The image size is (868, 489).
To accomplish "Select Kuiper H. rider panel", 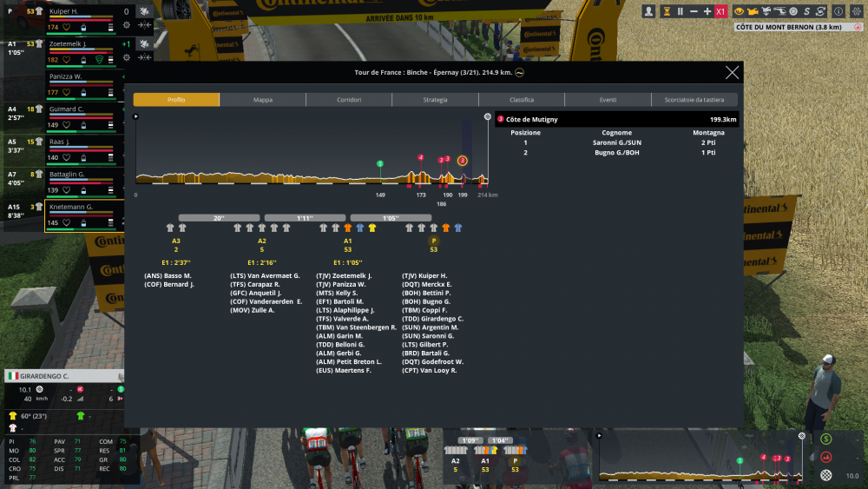I will pyautogui.click(x=83, y=19).
